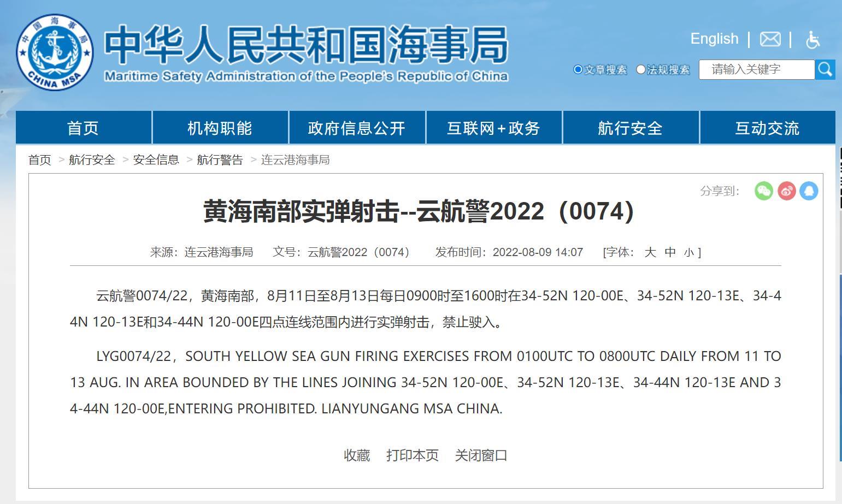Select the 法规搜索 radio option
The height and width of the screenshot is (504, 842).
(641, 69)
